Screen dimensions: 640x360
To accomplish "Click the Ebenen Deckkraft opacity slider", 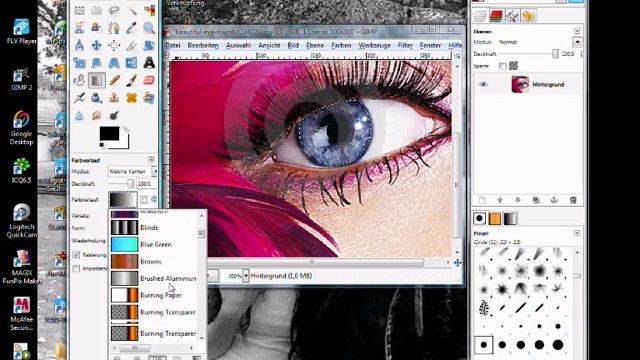I will [x=528, y=54].
